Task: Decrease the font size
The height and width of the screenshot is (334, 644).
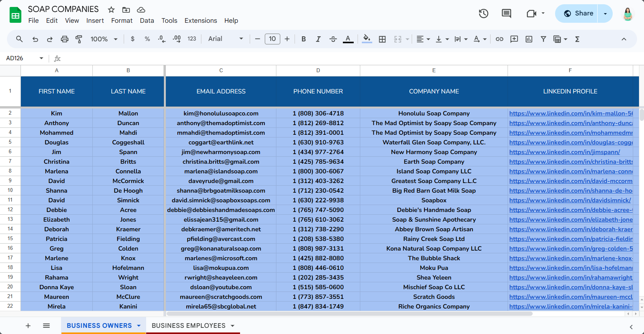Action: point(257,39)
